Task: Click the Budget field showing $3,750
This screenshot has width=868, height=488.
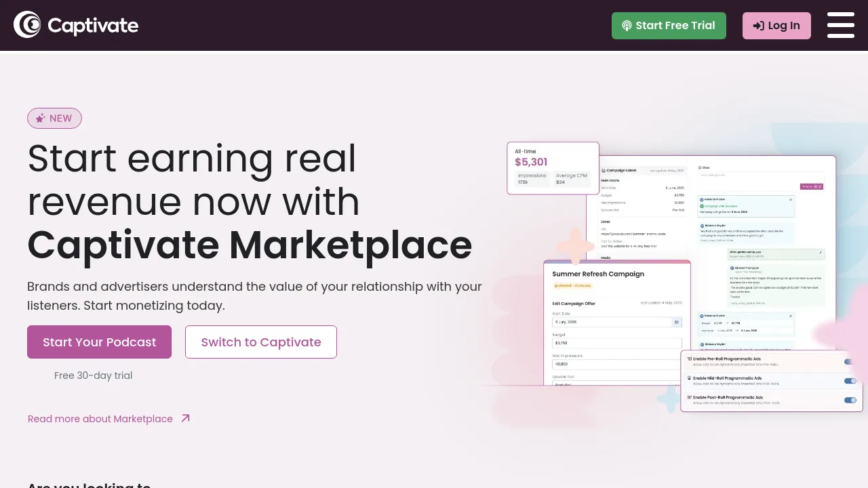Action: pyautogui.click(x=617, y=344)
